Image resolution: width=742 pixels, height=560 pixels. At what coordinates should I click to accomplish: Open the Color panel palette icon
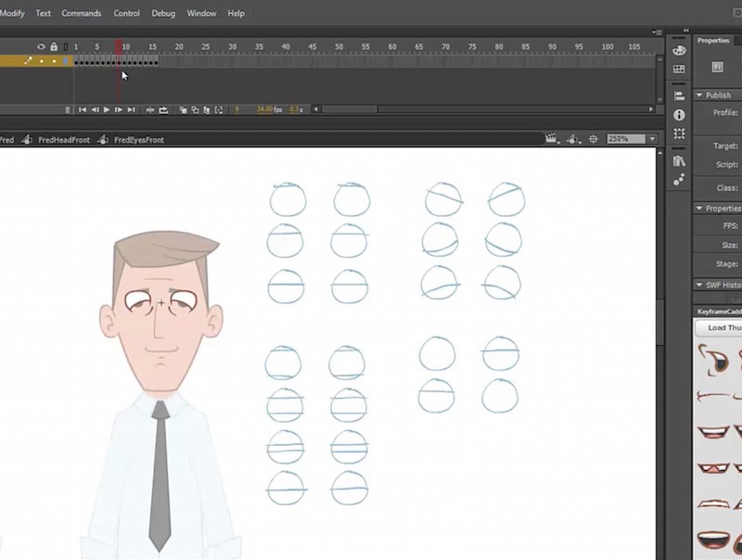click(x=678, y=52)
